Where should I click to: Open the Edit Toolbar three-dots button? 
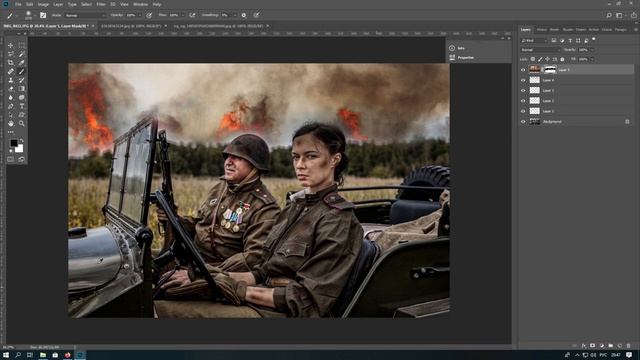point(11,132)
